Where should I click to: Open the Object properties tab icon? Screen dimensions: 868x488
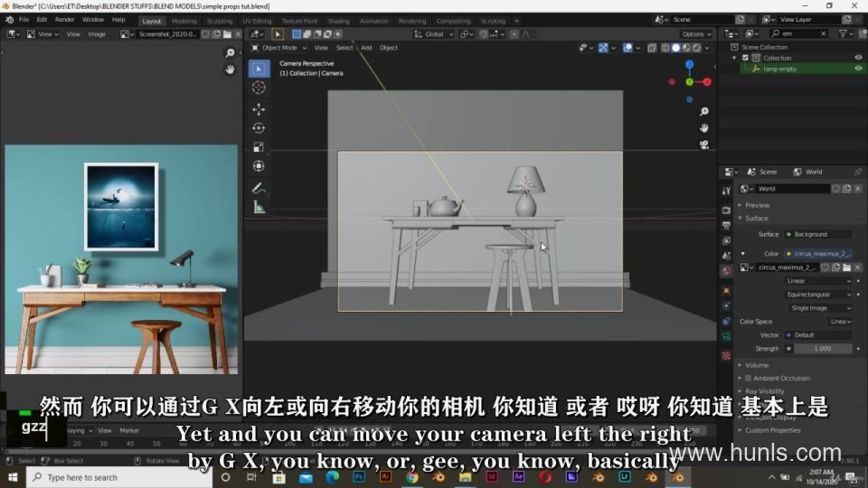[x=726, y=290]
